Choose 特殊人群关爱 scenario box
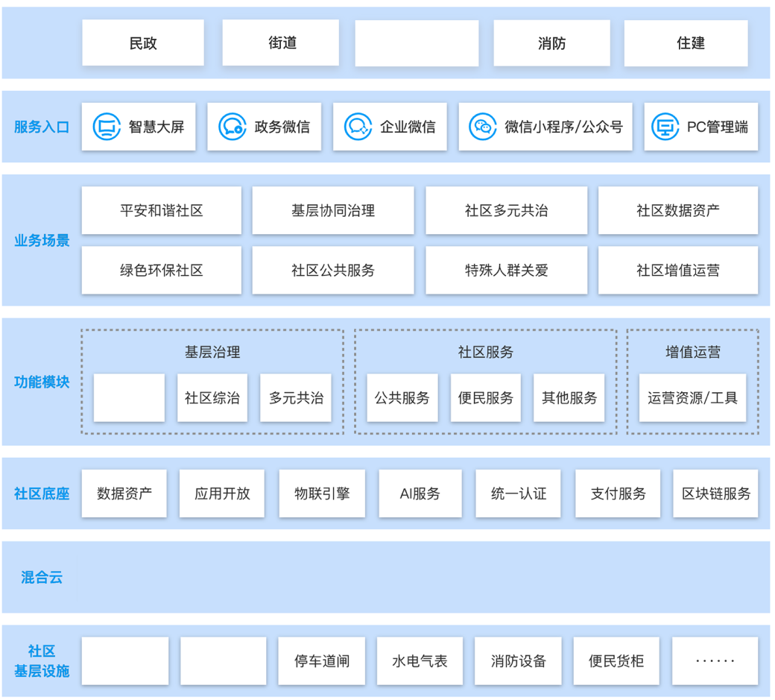 (x=506, y=270)
